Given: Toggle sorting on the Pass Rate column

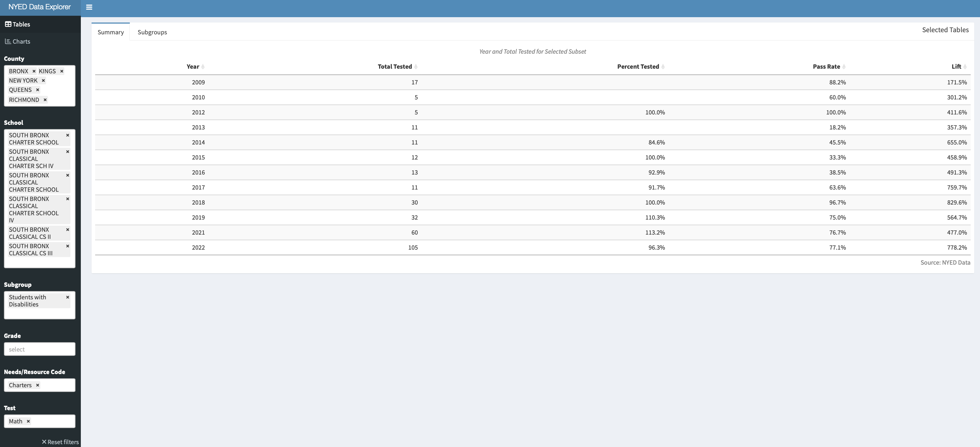Looking at the screenshot, I should pyautogui.click(x=828, y=66).
